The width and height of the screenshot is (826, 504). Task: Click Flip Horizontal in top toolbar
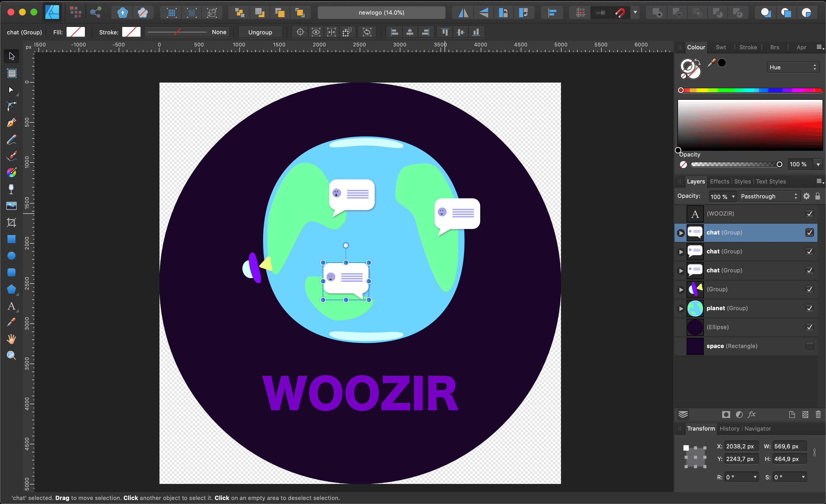463,13
